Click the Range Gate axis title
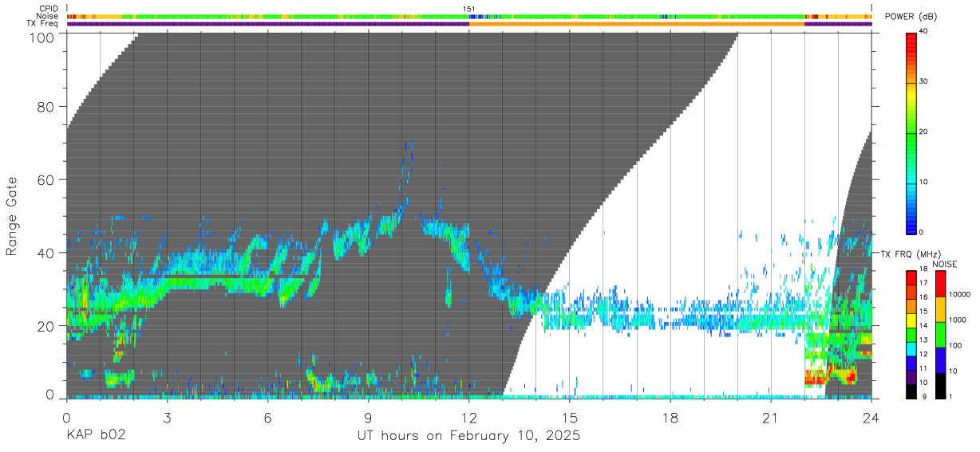The width and height of the screenshot is (980, 452). [12, 217]
